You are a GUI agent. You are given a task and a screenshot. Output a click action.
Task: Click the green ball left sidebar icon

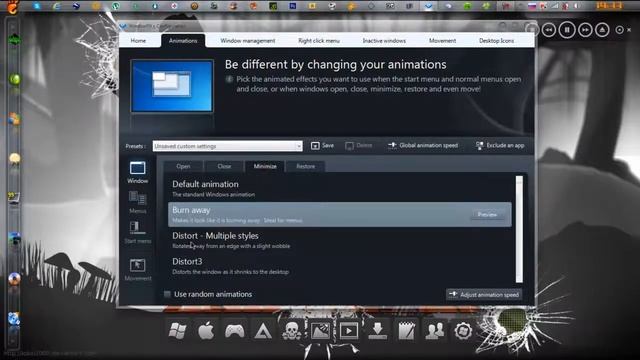tap(15, 79)
